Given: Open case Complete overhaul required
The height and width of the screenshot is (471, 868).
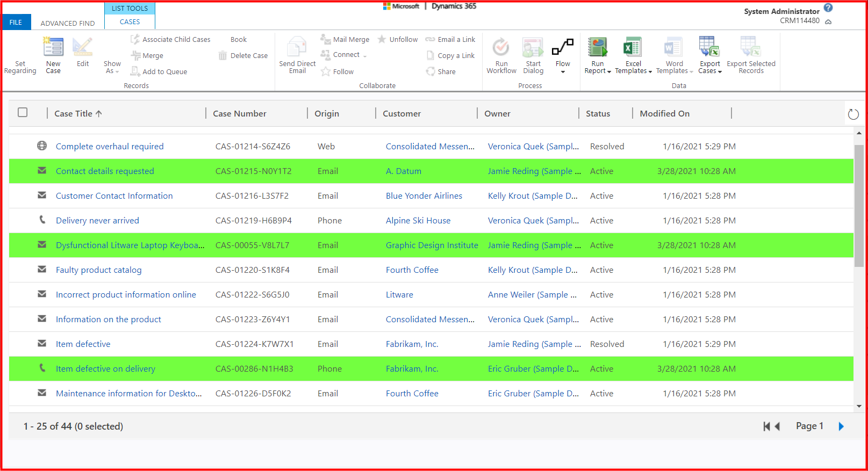Looking at the screenshot, I should click(x=110, y=146).
